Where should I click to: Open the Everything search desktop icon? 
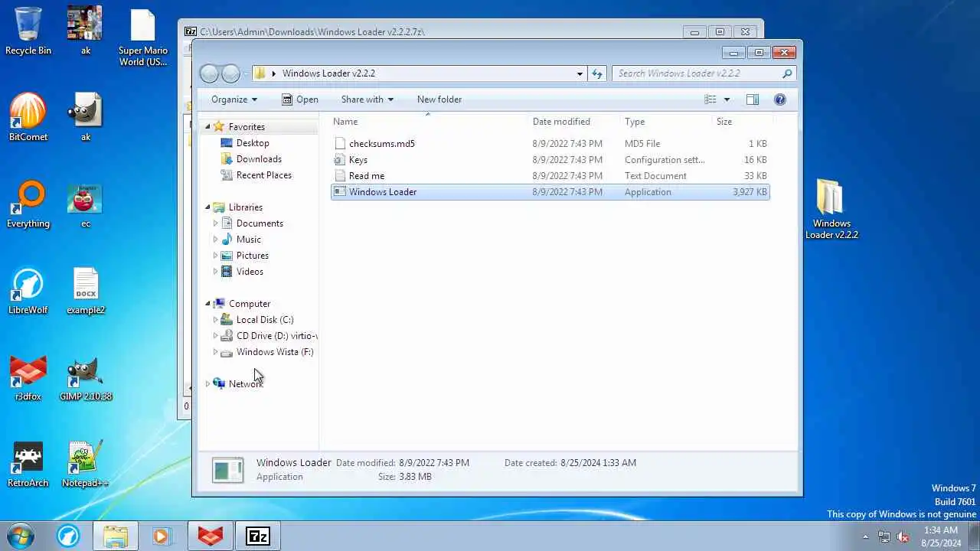click(28, 204)
